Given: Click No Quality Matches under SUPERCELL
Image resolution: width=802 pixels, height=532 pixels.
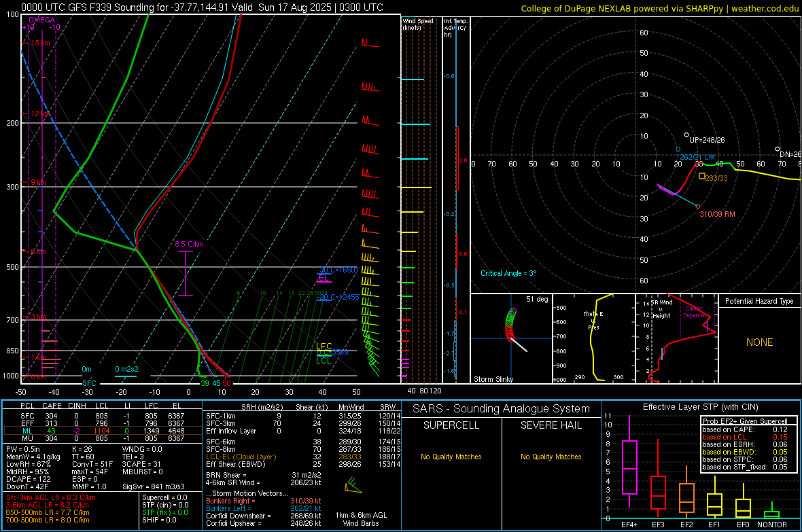Looking at the screenshot, I should click(x=451, y=457).
